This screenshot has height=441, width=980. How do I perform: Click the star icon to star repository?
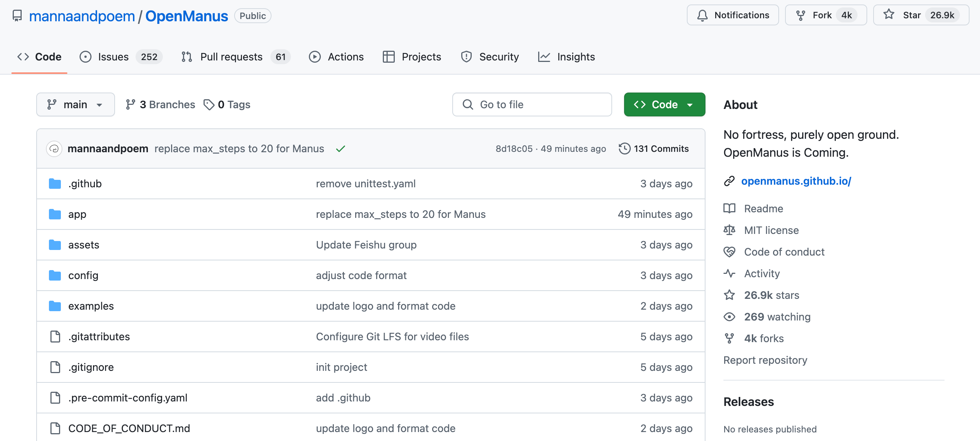click(889, 15)
